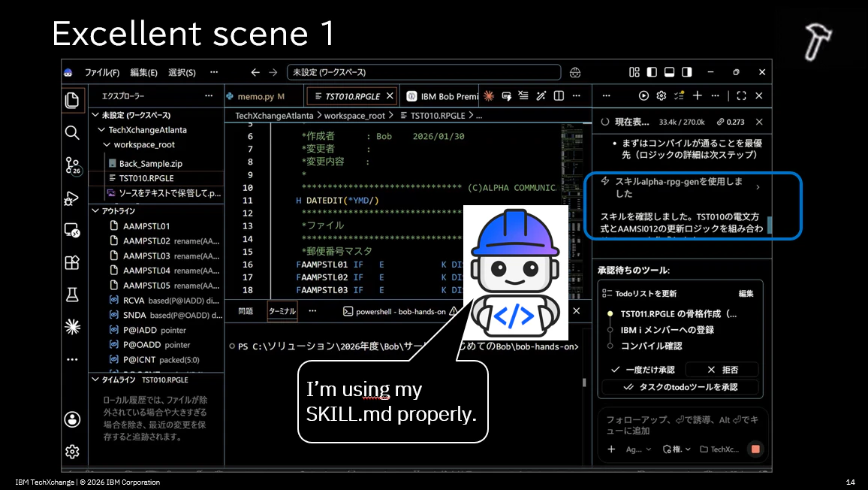Image resolution: width=868 pixels, height=490 pixels.
Task: Collapse the workspace_root folder
Action: point(107,145)
